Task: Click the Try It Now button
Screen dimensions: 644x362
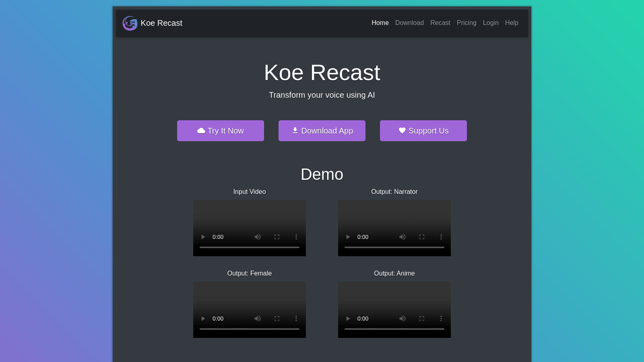Action: 220,131
